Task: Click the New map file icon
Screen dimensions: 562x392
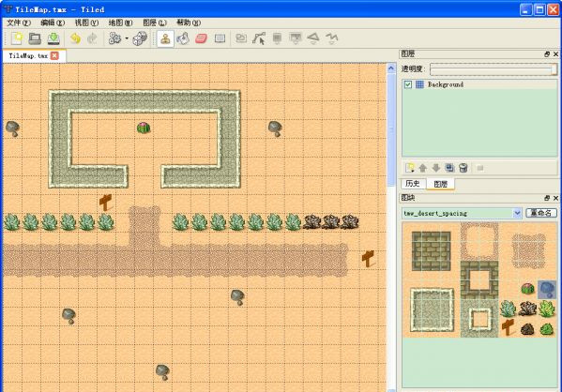Action: (17, 38)
